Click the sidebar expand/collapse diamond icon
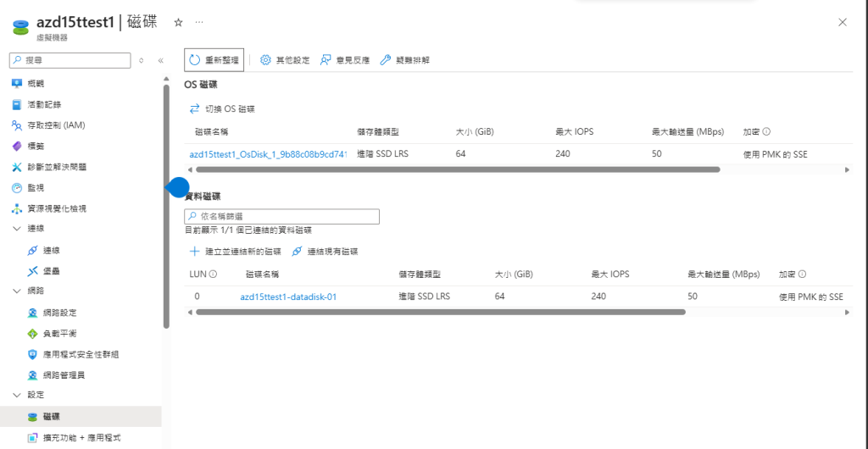 [142, 60]
